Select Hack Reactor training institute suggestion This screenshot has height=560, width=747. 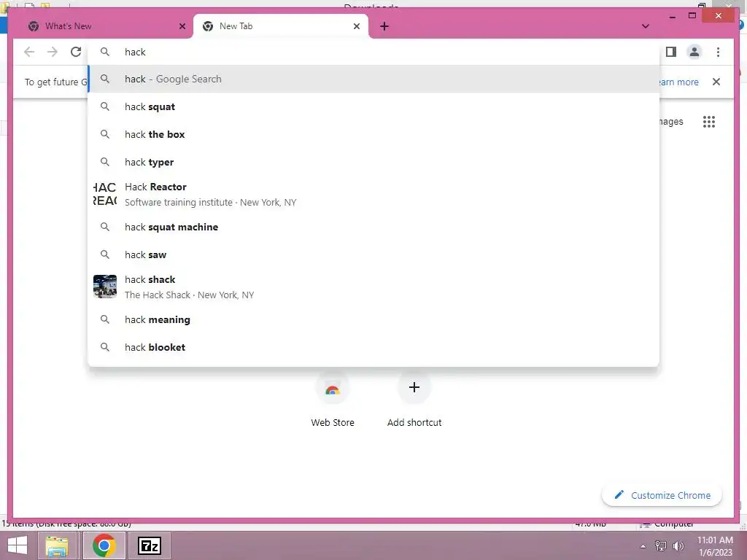coord(374,194)
